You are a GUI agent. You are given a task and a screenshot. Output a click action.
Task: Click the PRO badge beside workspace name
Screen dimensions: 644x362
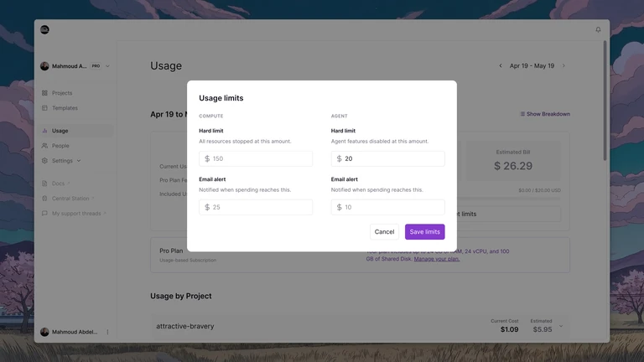pyautogui.click(x=96, y=66)
